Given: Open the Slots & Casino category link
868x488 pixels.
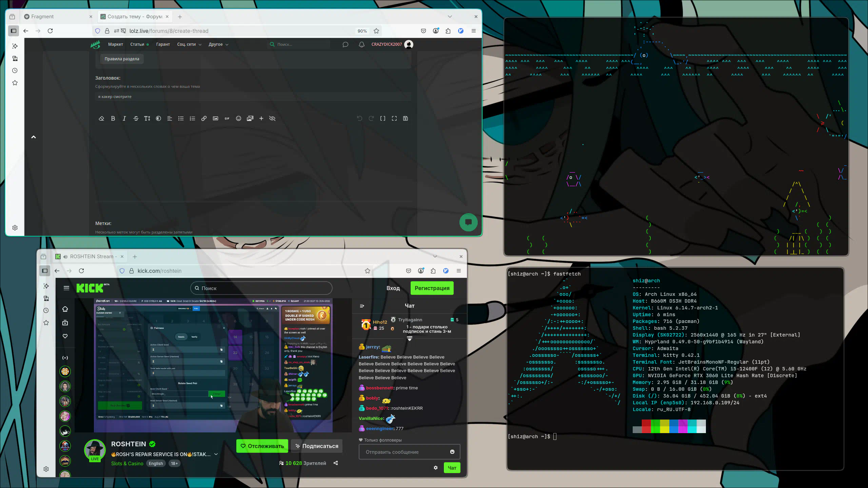Looking at the screenshot, I should [127, 464].
